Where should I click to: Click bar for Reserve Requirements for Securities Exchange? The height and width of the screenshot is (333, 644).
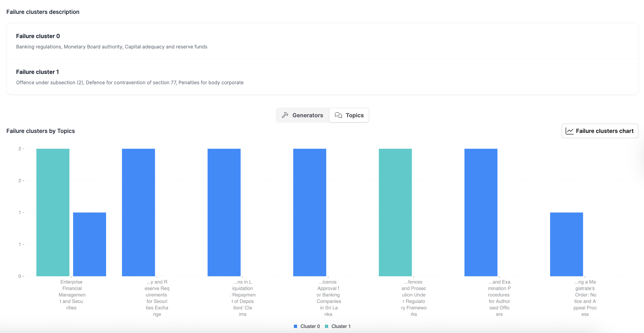(x=138, y=212)
